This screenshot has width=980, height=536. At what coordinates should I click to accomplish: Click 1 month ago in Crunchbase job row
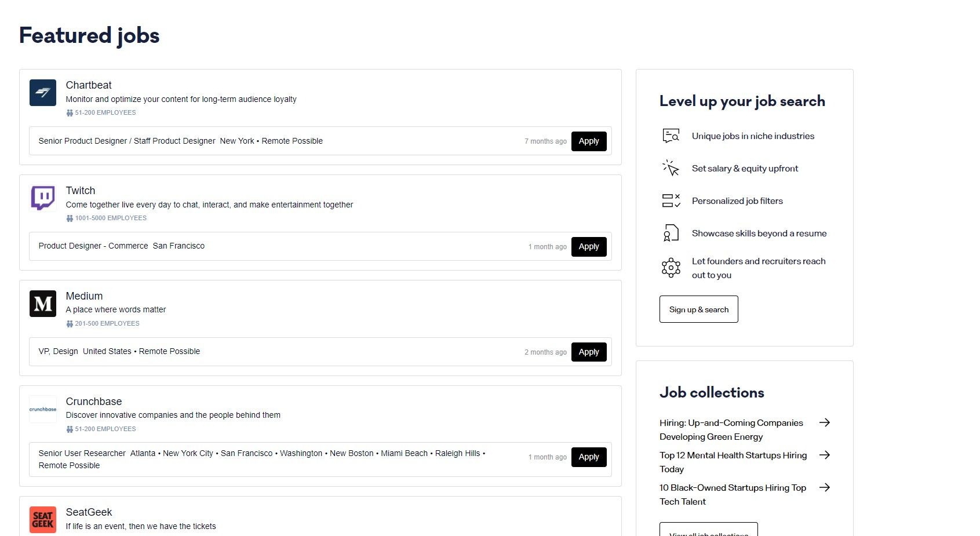pyautogui.click(x=548, y=457)
